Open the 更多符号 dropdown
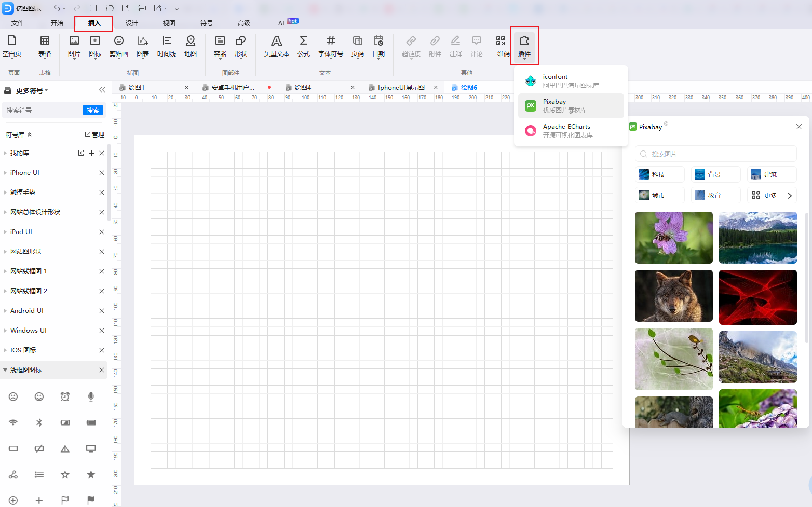This screenshot has width=812, height=507. click(32, 90)
